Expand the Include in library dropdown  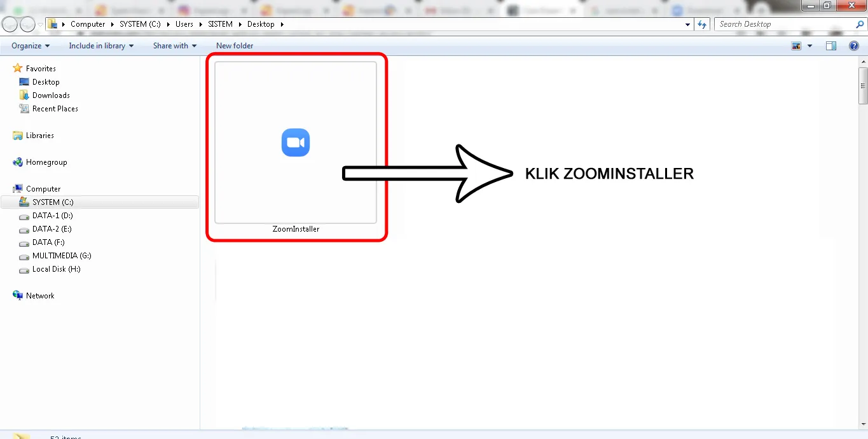click(100, 45)
